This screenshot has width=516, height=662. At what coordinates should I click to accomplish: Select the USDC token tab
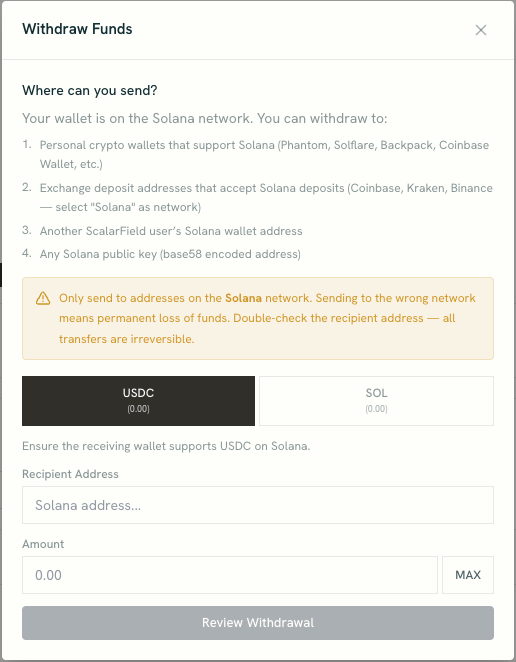139,401
